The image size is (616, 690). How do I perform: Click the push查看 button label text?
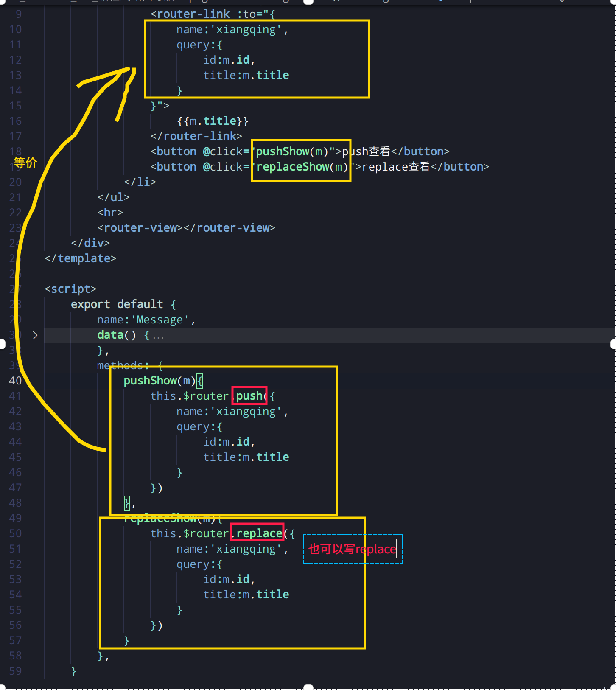coord(366,151)
